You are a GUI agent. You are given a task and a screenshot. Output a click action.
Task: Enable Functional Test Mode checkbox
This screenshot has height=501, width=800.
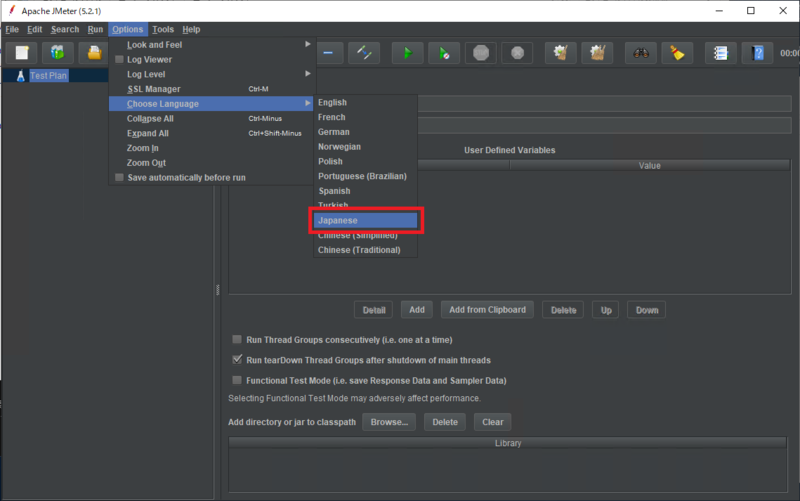237,380
